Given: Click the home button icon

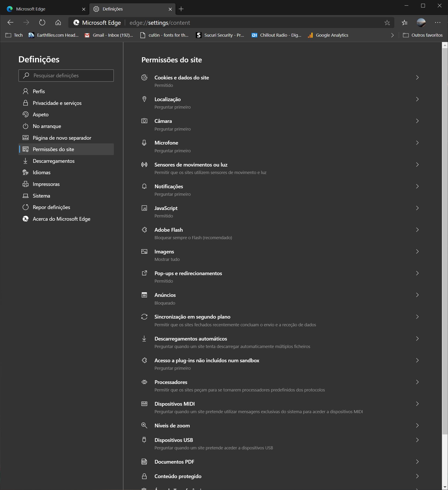Looking at the screenshot, I should point(58,23).
